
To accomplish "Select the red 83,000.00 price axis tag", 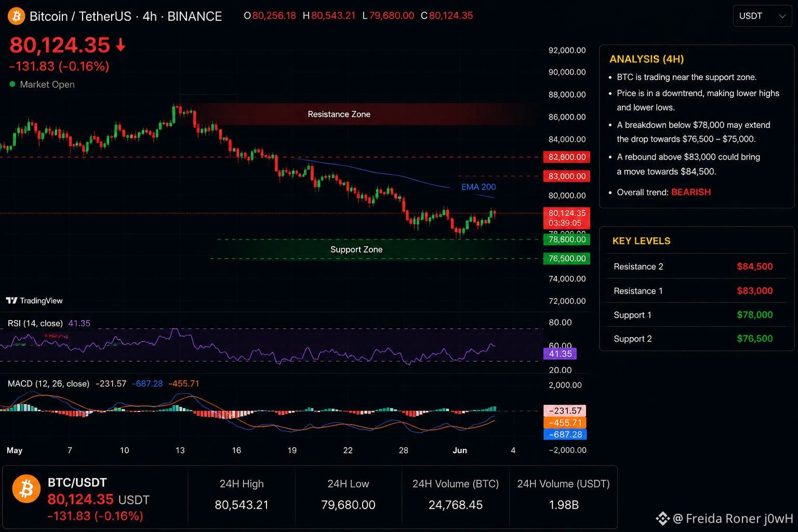I will pos(567,176).
